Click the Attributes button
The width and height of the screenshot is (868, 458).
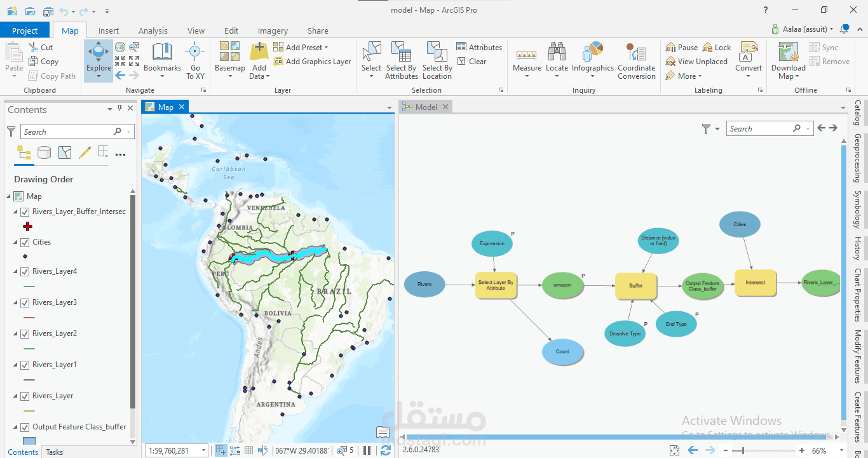[x=479, y=48]
